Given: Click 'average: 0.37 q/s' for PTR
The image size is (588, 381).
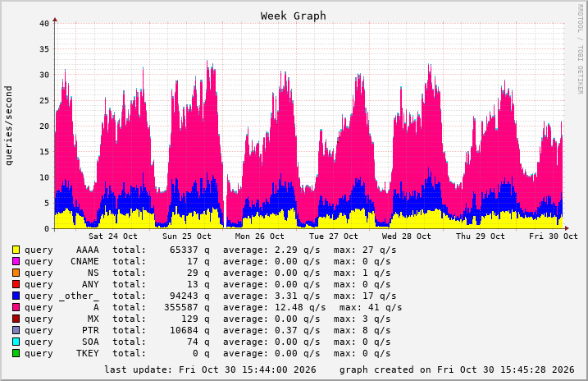Looking at the screenshot, I should (x=271, y=330).
